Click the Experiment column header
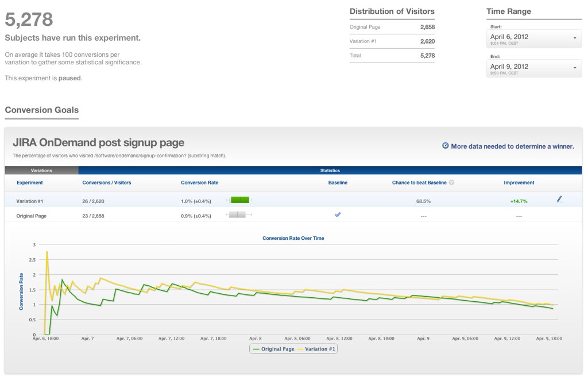 [30, 182]
